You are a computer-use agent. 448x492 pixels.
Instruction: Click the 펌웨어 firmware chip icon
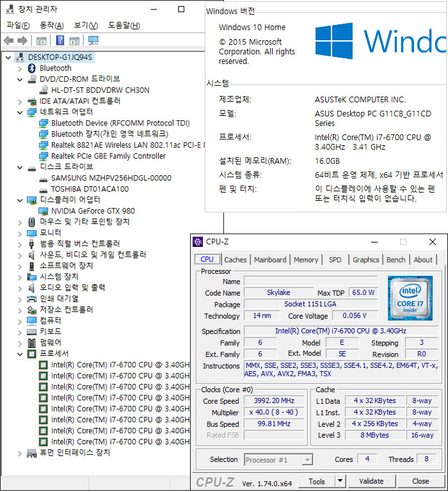tap(32, 343)
